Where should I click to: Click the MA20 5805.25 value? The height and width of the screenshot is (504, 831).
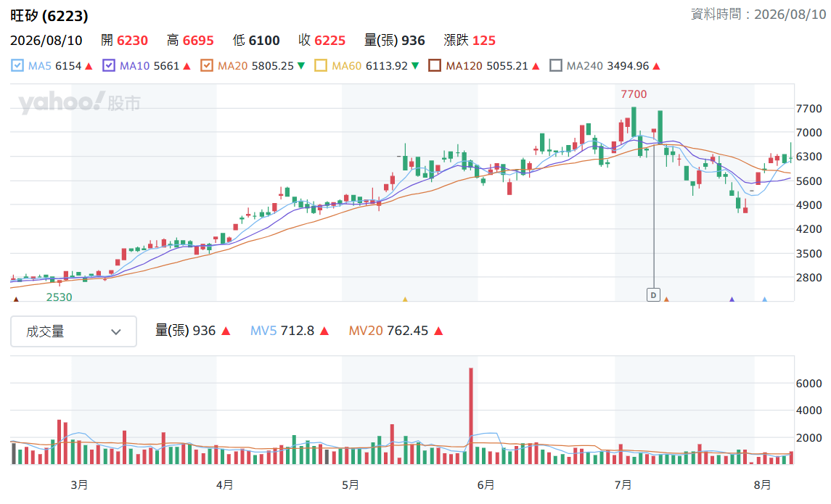click(x=256, y=66)
